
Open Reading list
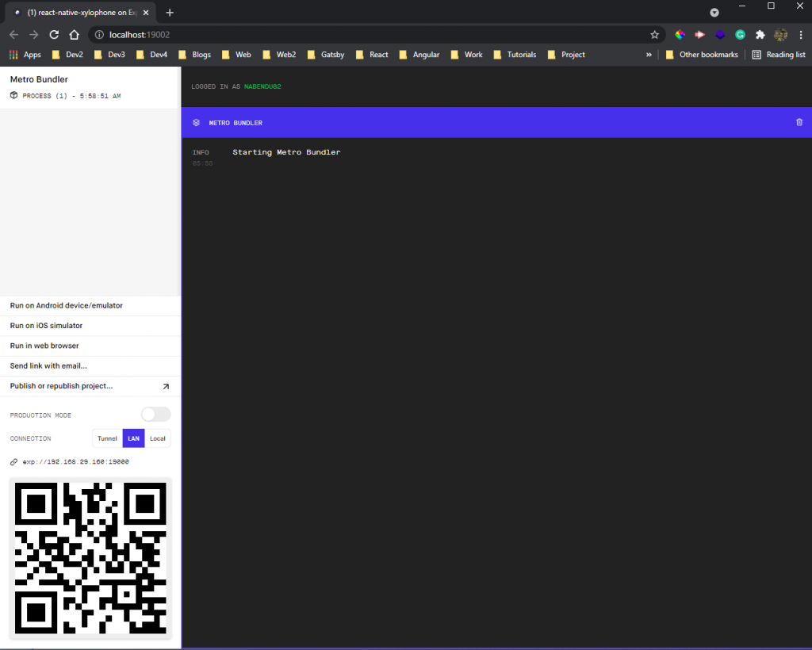(779, 55)
